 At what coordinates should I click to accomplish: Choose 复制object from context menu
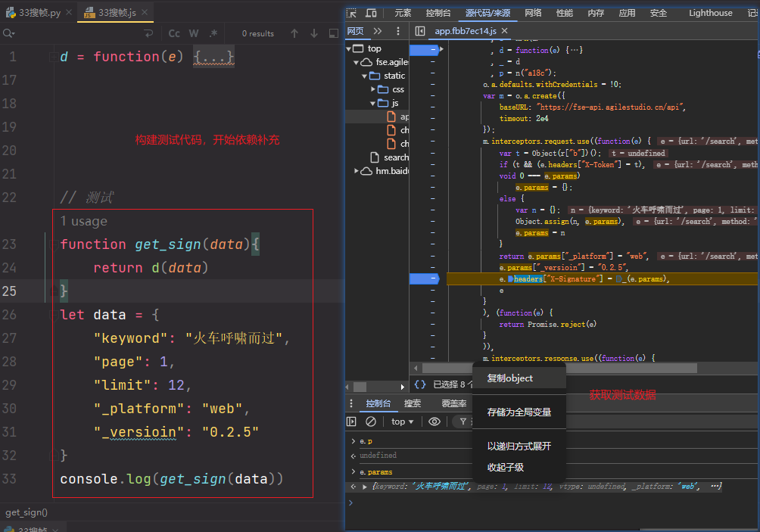point(519,378)
